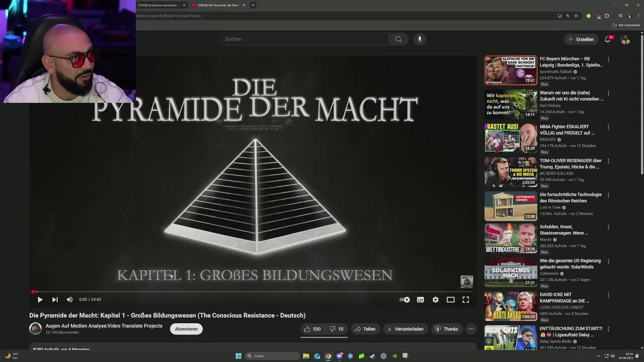Open options menu for TOM-OLIVER REGENAUER video

click(608, 161)
